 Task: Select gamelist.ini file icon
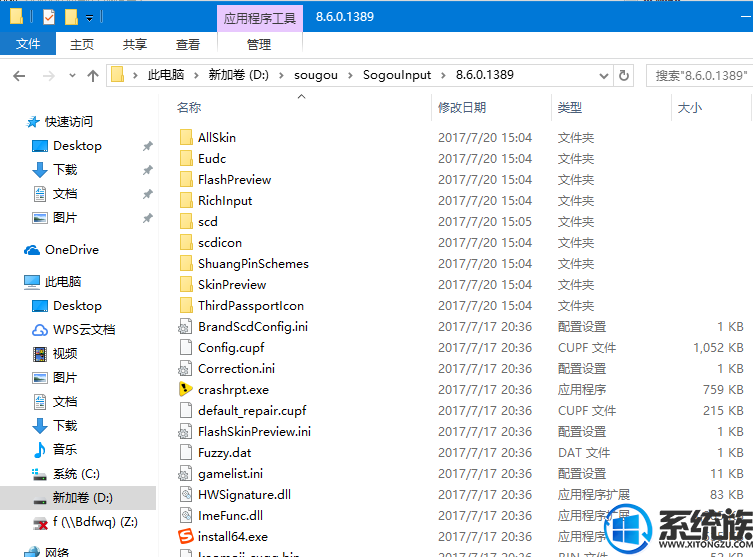185,474
